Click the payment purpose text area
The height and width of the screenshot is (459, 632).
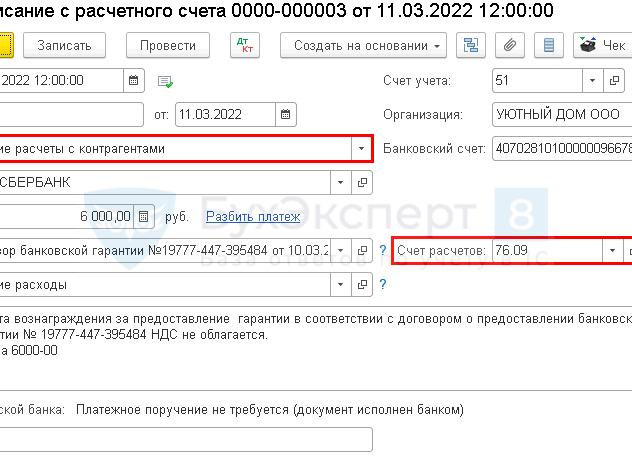316,350
